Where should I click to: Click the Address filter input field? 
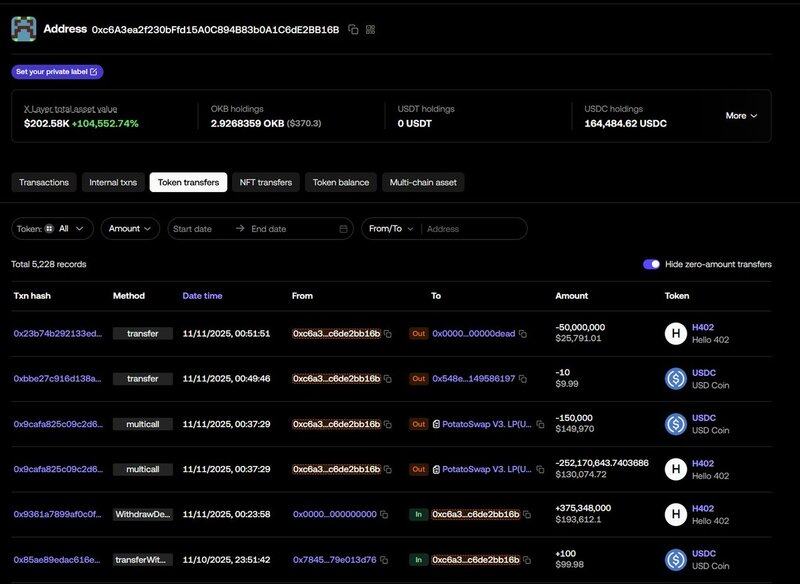[x=472, y=229]
